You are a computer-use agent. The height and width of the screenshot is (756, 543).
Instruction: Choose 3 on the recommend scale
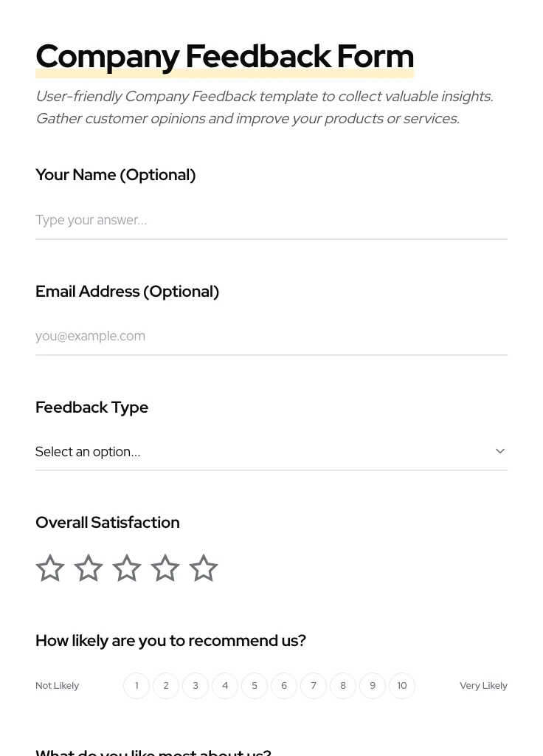[x=196, y=686]
